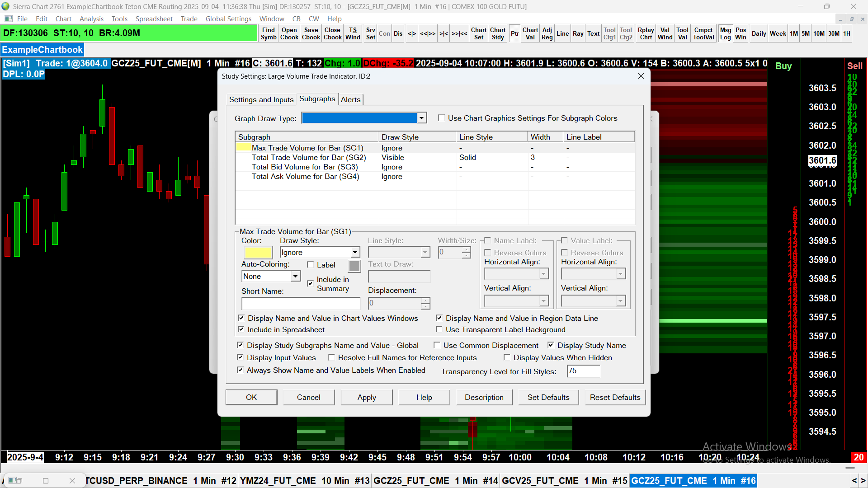Viewport: 868px width, 488px height.
Task: Click the Dis disconnect toolbar button
Action: 398,33
